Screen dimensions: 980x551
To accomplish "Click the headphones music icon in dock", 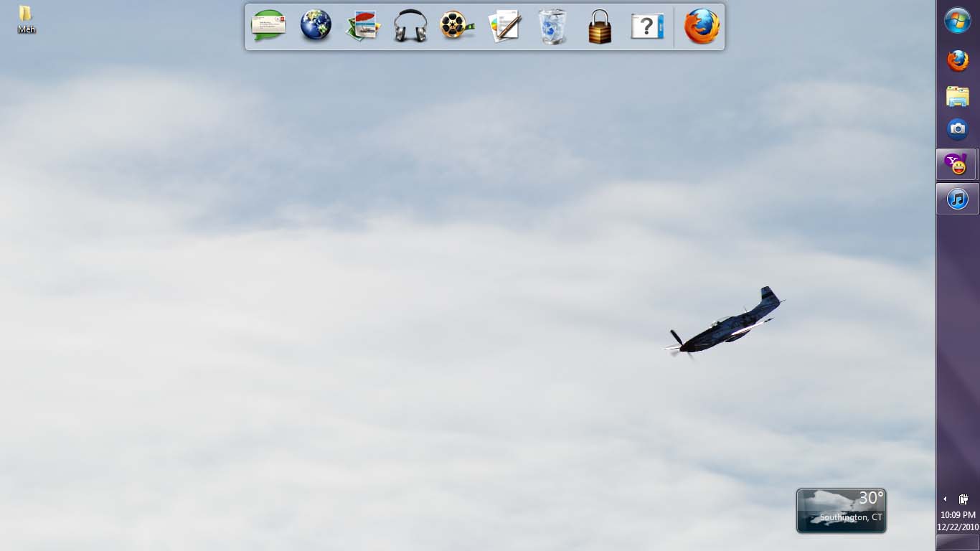I will [410, 27].
